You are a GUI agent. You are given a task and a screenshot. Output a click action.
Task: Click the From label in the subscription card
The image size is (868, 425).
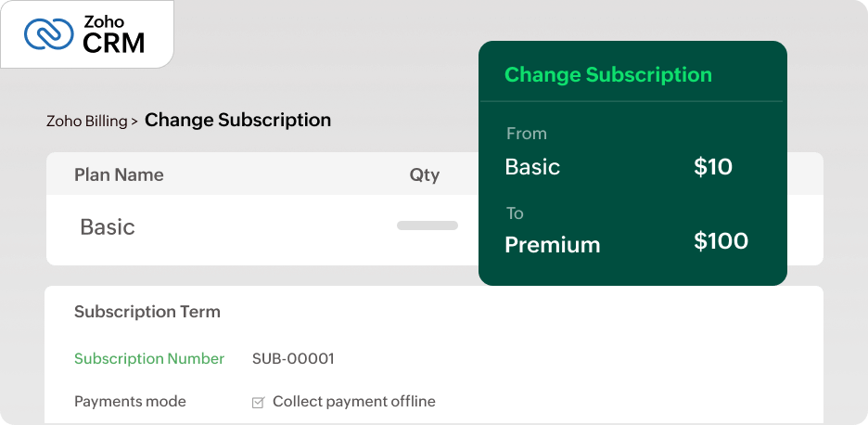(x=526, y=134)
